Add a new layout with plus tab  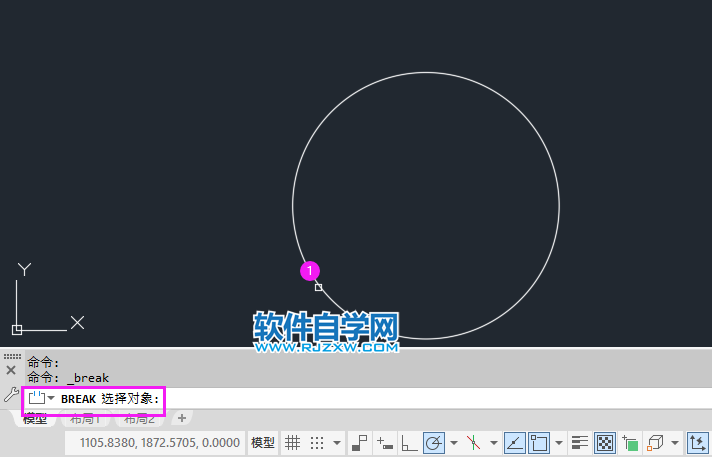182,418
